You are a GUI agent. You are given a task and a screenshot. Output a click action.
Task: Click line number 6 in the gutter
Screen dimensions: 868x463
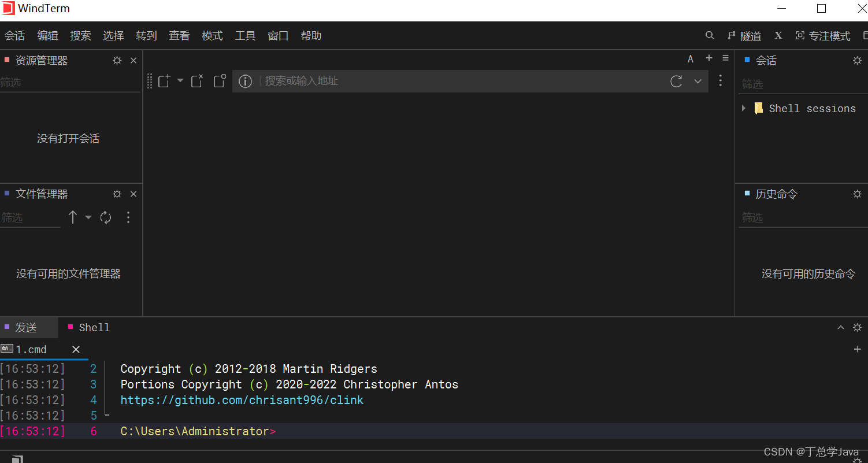click(x=94, y=431)
